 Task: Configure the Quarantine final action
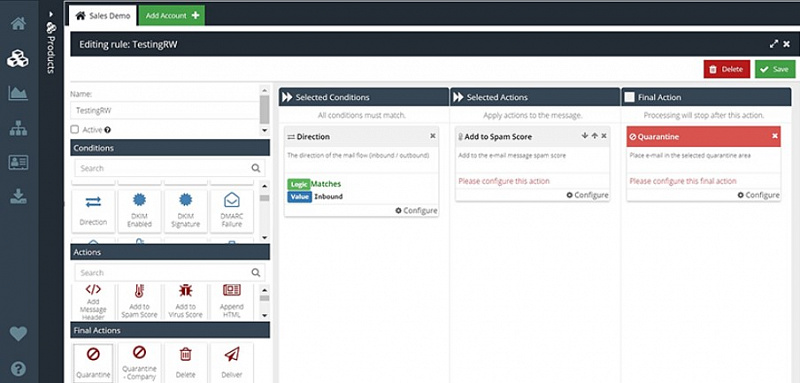(x=758, y=195)
